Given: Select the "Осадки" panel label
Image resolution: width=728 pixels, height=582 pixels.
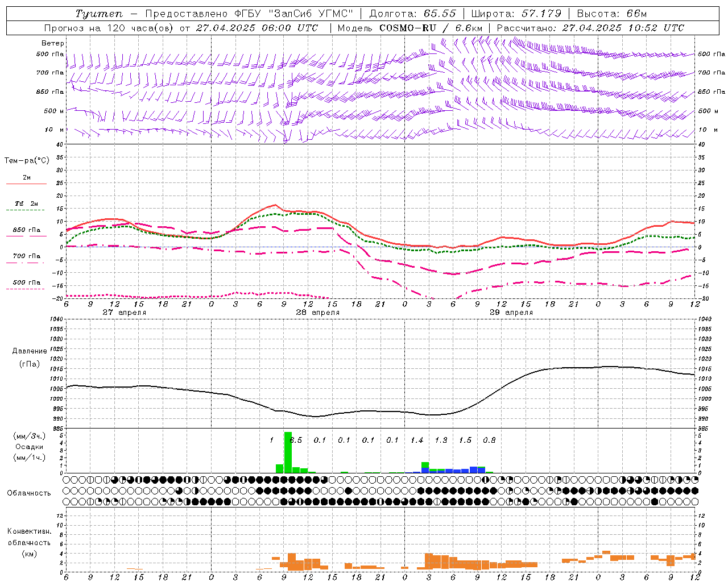Looking at the screenshot, I should point(29,447).
